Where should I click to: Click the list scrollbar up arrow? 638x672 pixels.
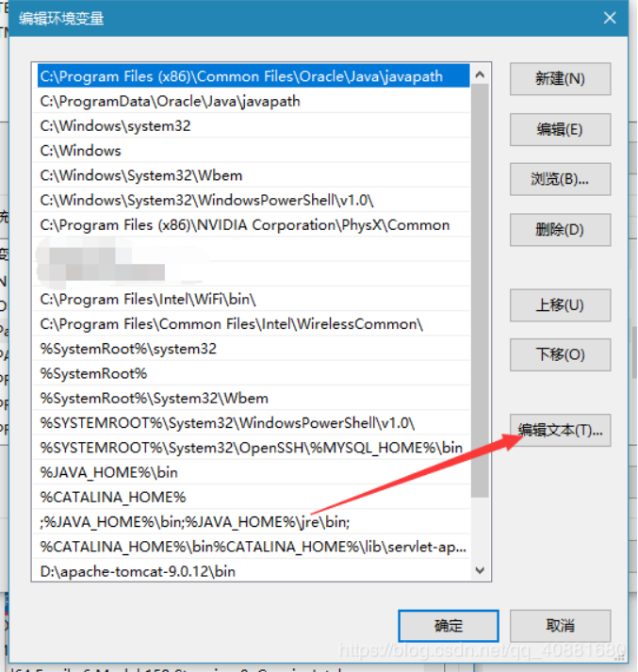[x=480, y=74]
